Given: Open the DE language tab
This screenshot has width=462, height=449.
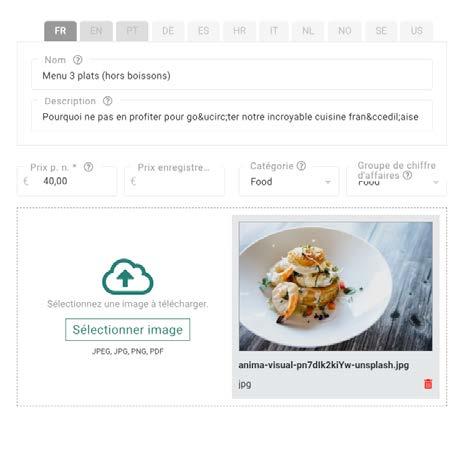Looking at the screenshot, I should [168, 31].
